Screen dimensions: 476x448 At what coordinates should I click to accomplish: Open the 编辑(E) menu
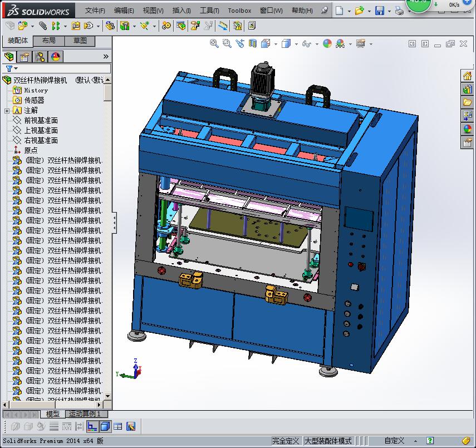[124, 11]
